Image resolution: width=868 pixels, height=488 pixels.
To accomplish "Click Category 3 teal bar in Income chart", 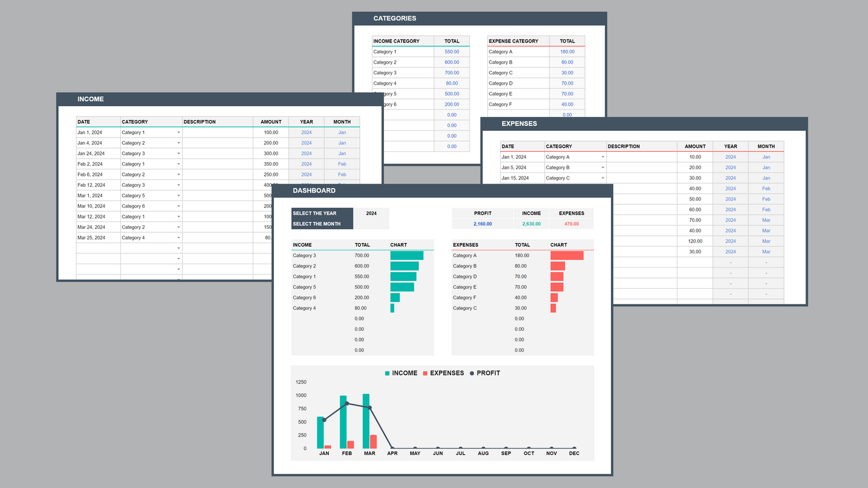I will pyautogui.click(x=407, y=256).
